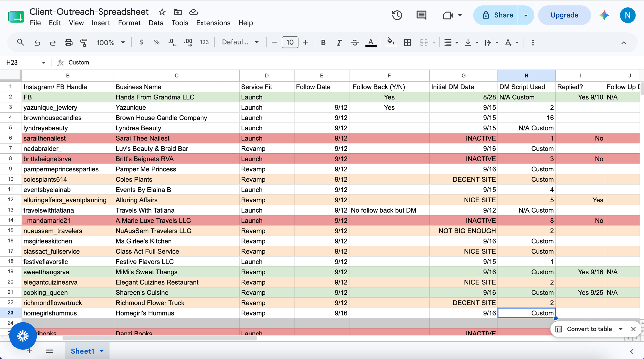Open the zoom 100% dropdown
Viewport: 644px width, 359px height.
[110, 42]
